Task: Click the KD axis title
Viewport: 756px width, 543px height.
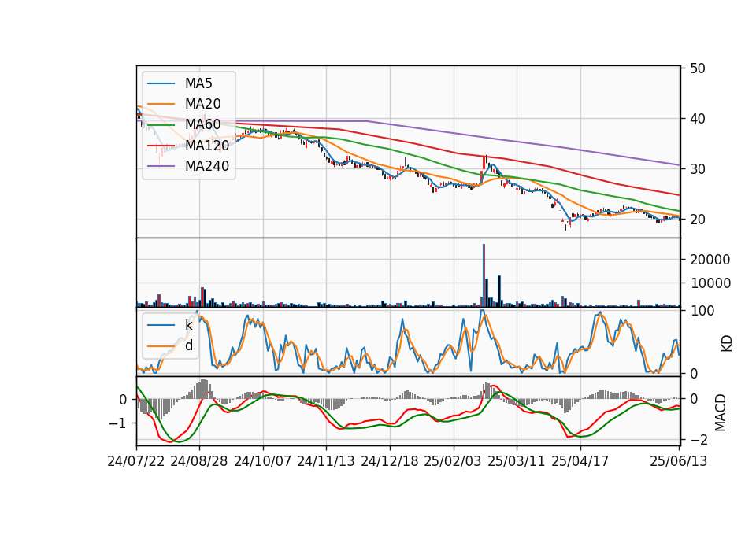Action: (726, 344)
